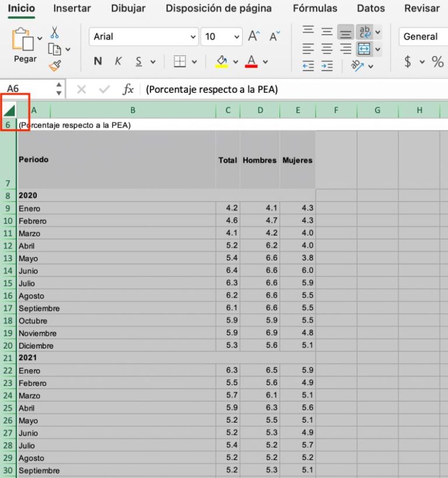Toggle underline formatting (S)
Screen dimensions: 448x478
click(x=139, y=61)
